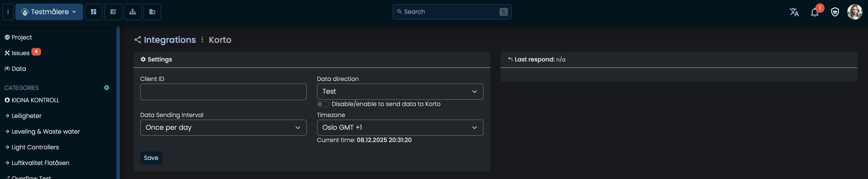Click the Current time value text
Viewport: 868px width, 179px height.
tap(384, 140)
